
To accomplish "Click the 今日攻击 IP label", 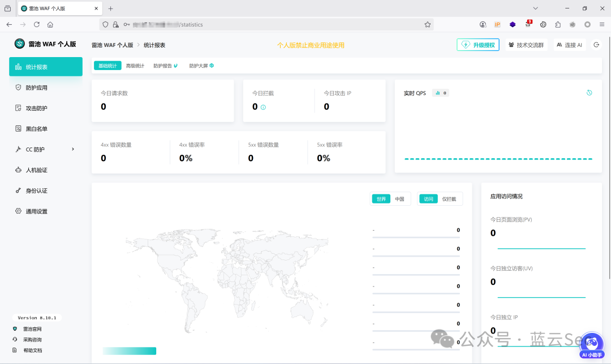I will pos(337,93).
